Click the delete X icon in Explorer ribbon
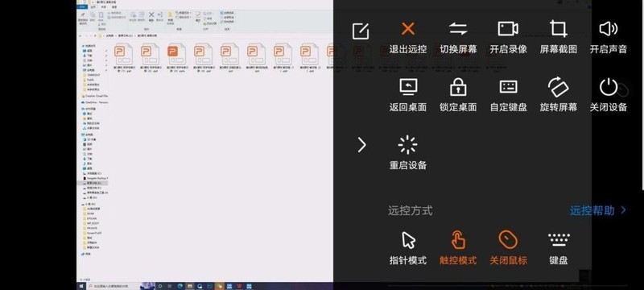Viewport: 644px width, 290px height. tap(151, 14)
